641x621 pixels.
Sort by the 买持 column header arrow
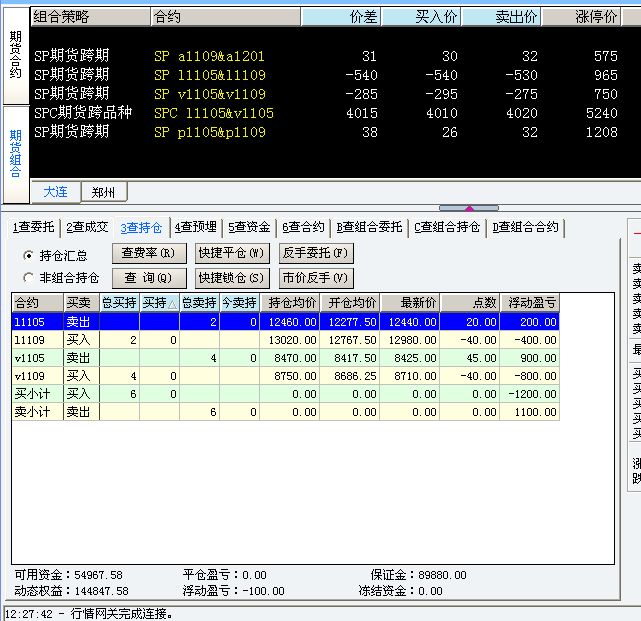(x=172, y=304)
